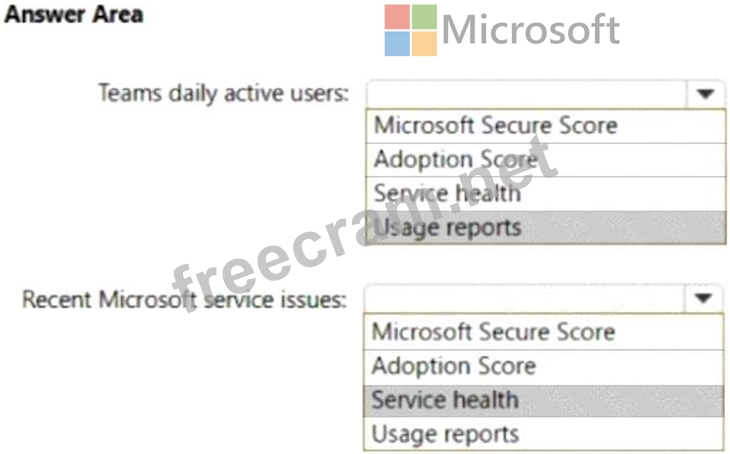Click the yellow square of Microsoft logo

[424, 43]
